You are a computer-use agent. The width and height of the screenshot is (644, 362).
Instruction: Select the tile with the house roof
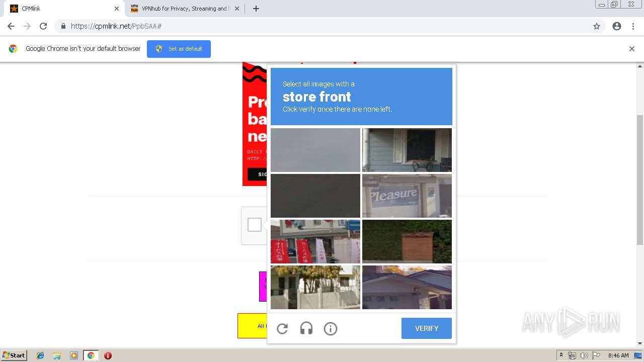click(407, 287)
